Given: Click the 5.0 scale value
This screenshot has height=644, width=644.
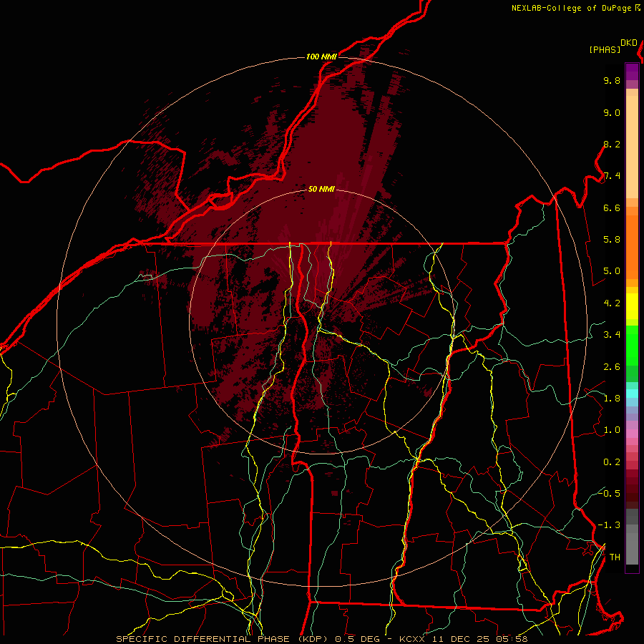Looking at the screenshot, I should coord(612,271).
